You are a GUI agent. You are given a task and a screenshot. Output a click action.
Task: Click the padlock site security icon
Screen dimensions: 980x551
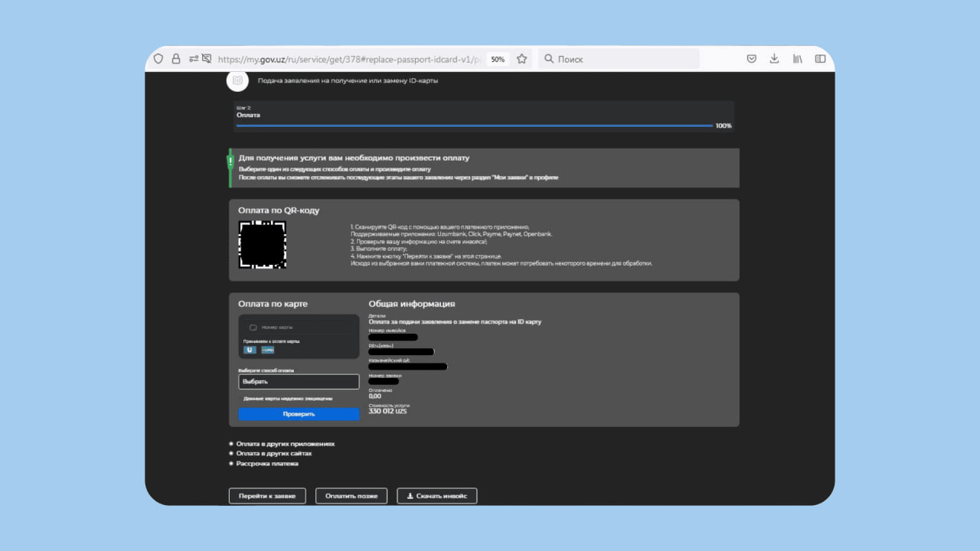[x=176, y=59]
